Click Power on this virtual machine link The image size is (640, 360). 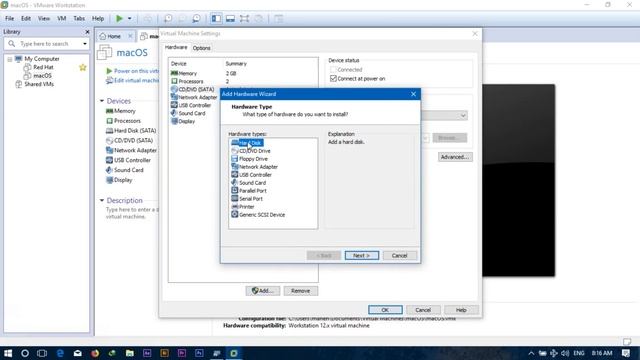coord(132,71)
